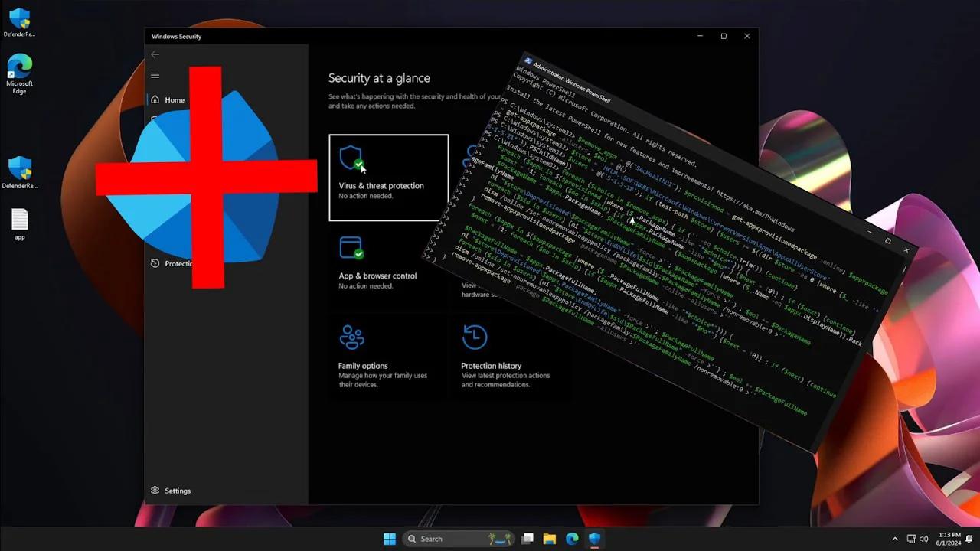
Task: Select the app file on the desktop
Action: tap(20, 225)
